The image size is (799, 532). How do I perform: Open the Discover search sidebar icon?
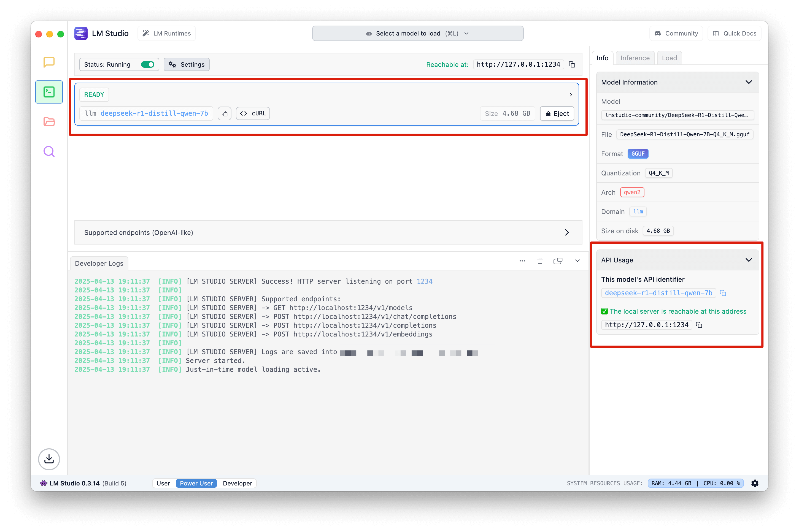pyautogui.click(x=49, y=151)
